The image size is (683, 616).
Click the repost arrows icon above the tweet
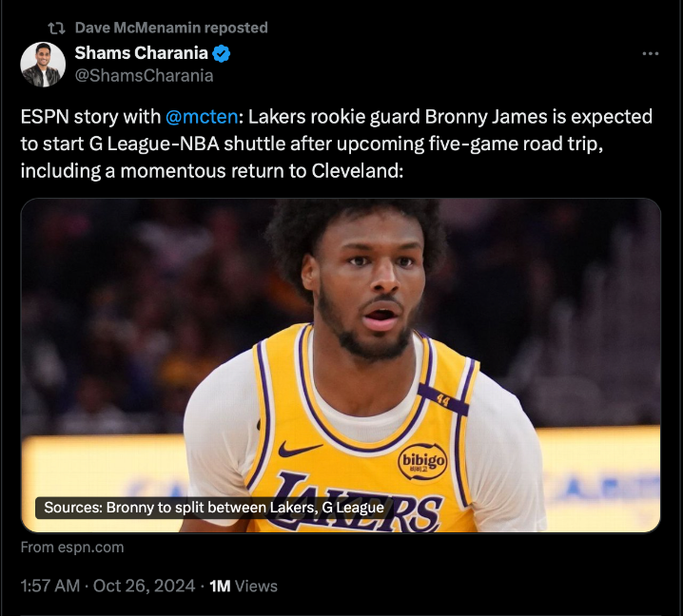(x=56, y=28)
